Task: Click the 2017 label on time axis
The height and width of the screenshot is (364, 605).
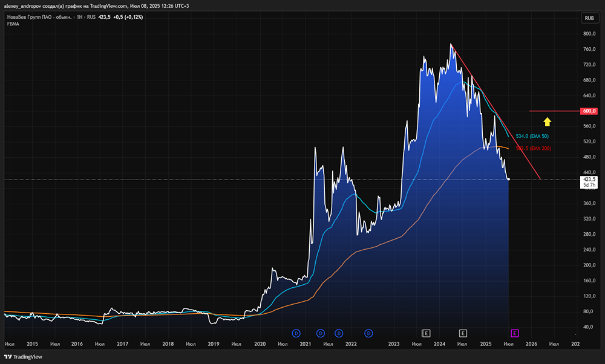Action: (x=123, y=344)
